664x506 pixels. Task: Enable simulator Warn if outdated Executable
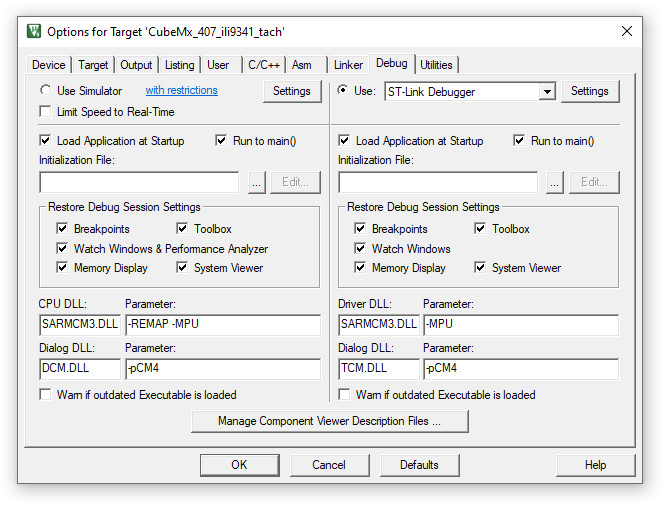pyautogui.click(x=45, y=395)
